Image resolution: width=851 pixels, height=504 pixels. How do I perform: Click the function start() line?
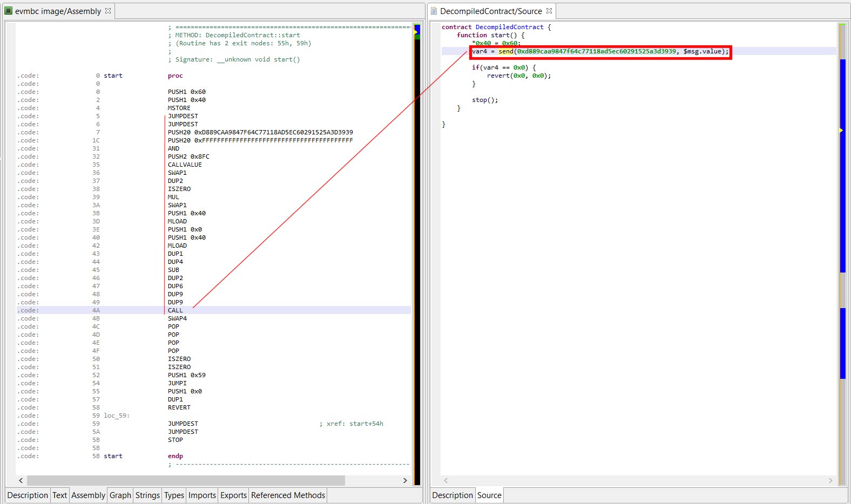pyautogui.click(x=490, y=35)
